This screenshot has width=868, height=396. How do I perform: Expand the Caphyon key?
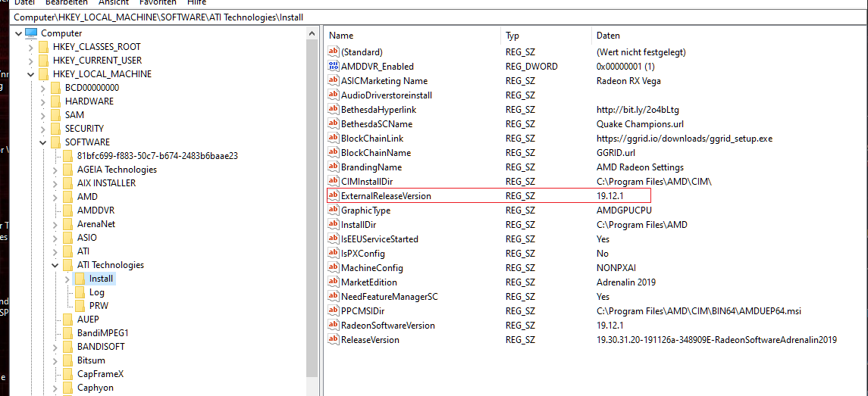(55, 388)
